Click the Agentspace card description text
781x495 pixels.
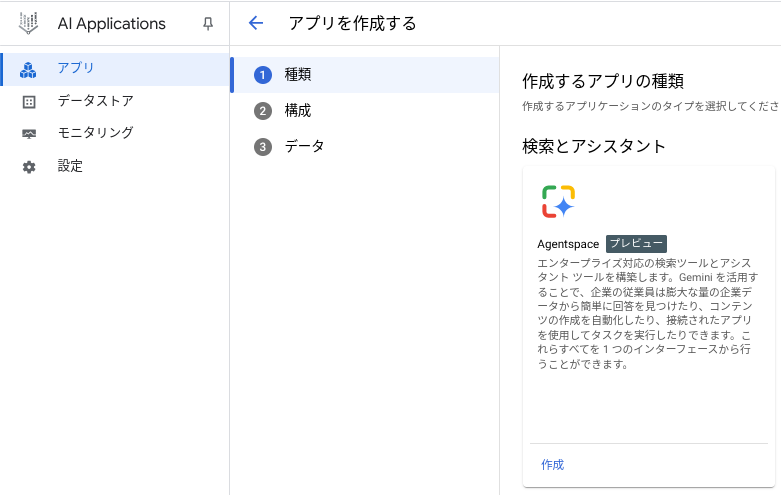(x=646, y=313)
